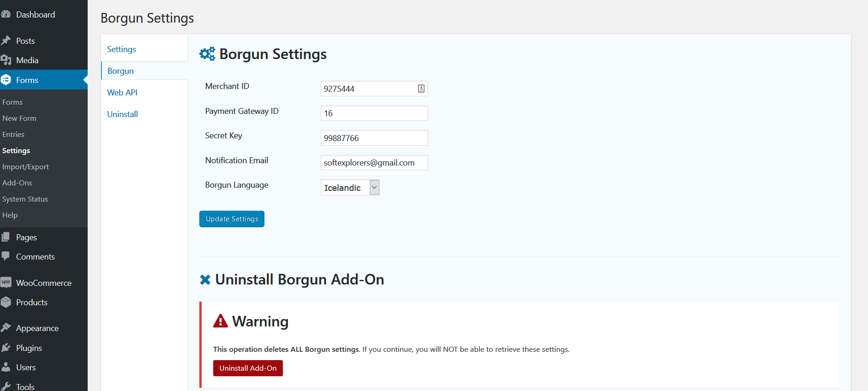Click into the Secret Key field
This screenshot has width=868, height=391.
[x=374, y=138]
